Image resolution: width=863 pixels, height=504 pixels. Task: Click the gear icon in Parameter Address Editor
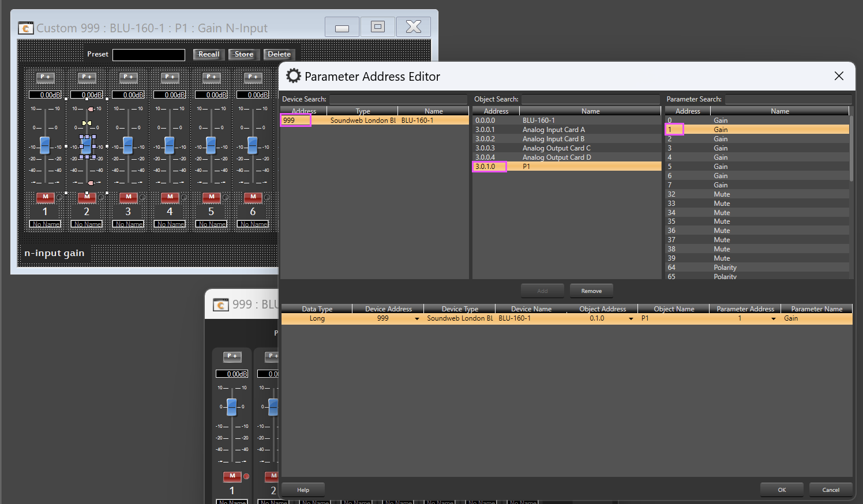[x=294, y=76]
